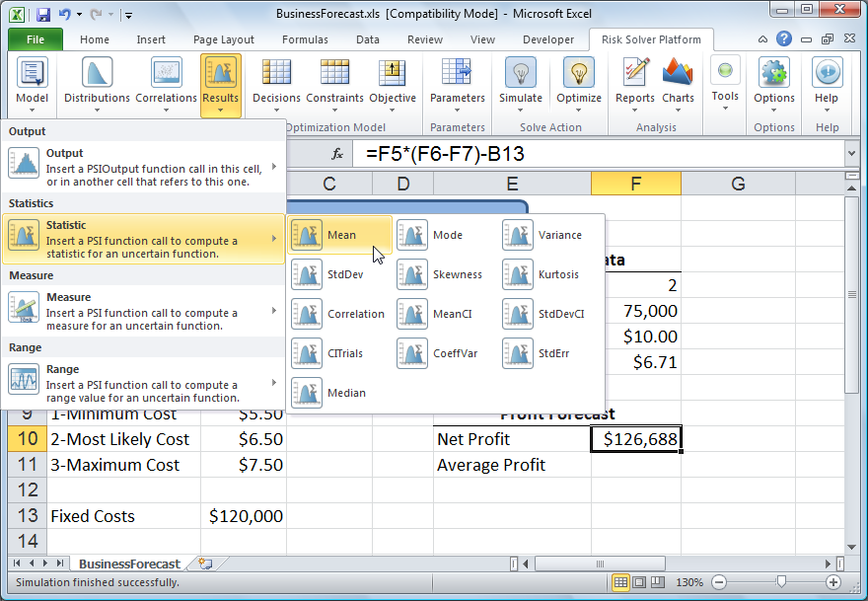
Task: Expand the Range submenu entry
Action: 143,383
